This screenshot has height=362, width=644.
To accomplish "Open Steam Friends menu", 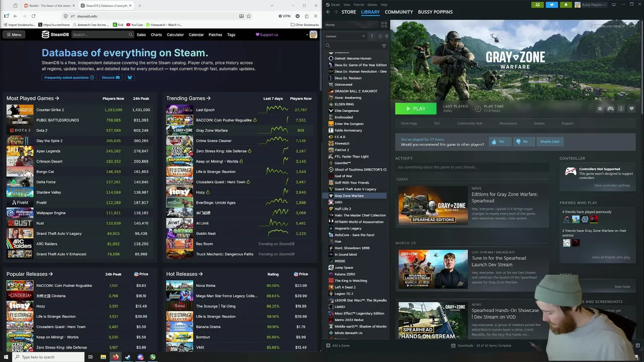I will tap(359, 5).
